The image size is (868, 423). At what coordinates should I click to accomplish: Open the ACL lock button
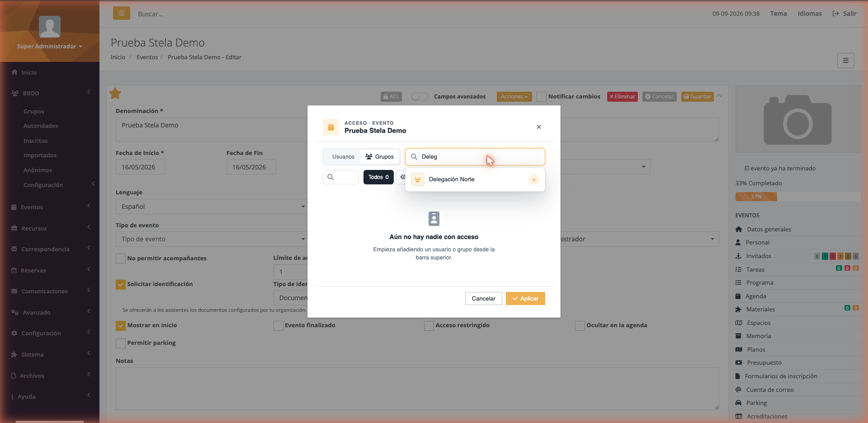(391, 97)
